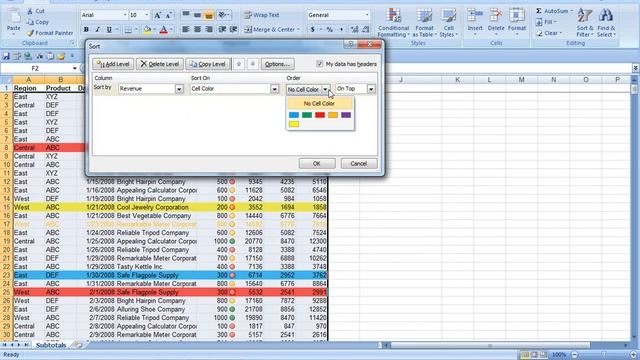Viewport: 640px width, 360px height.
Task: Switch to the Subtotals sheet tab
Action: (51, 345)
